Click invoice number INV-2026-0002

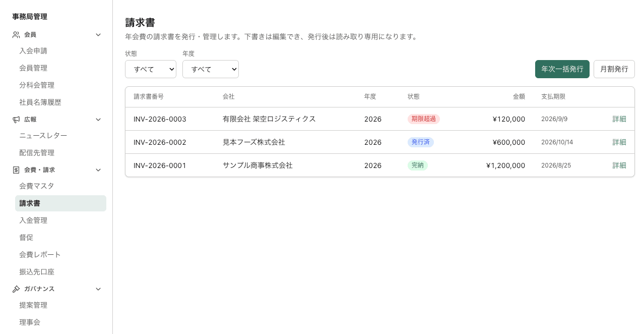tap(160, 142)
